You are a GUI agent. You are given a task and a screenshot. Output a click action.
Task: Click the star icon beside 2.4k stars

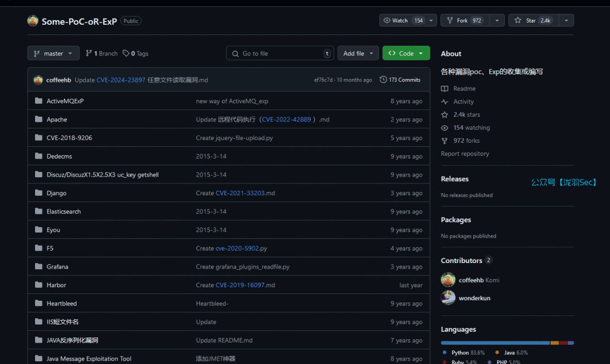[445, 115]
